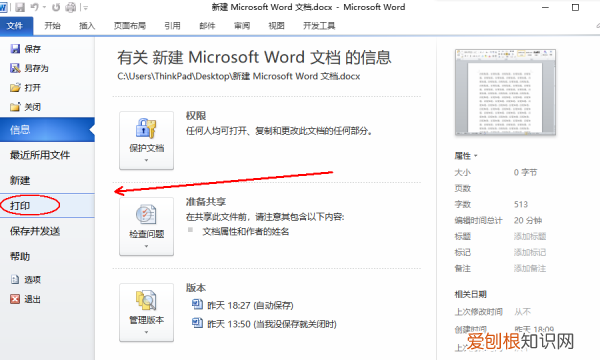The image size is (600, 360).
Task: Click the 相关日期 heading
Action: coord(470,294)
